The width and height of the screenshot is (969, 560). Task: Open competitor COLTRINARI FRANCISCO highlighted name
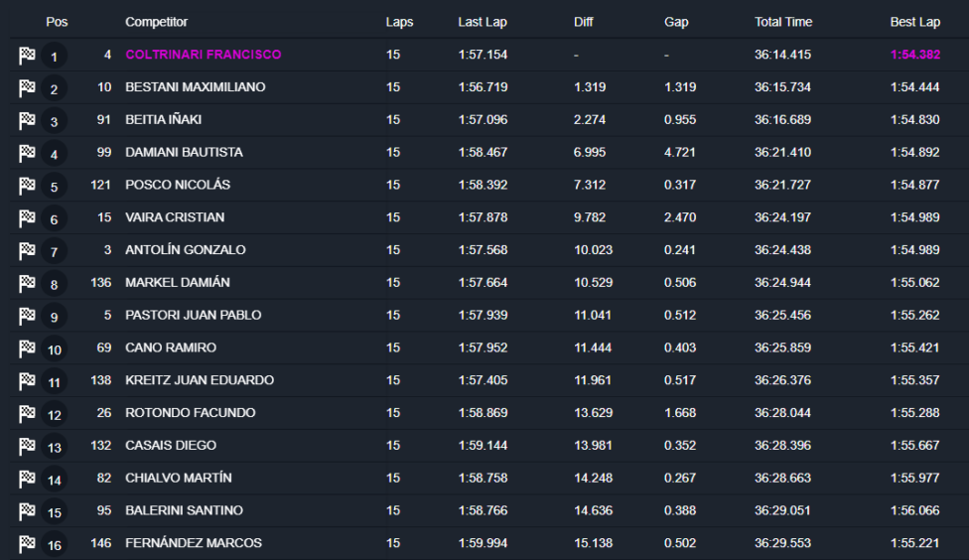pyautogui.click(x=204, y=55)
